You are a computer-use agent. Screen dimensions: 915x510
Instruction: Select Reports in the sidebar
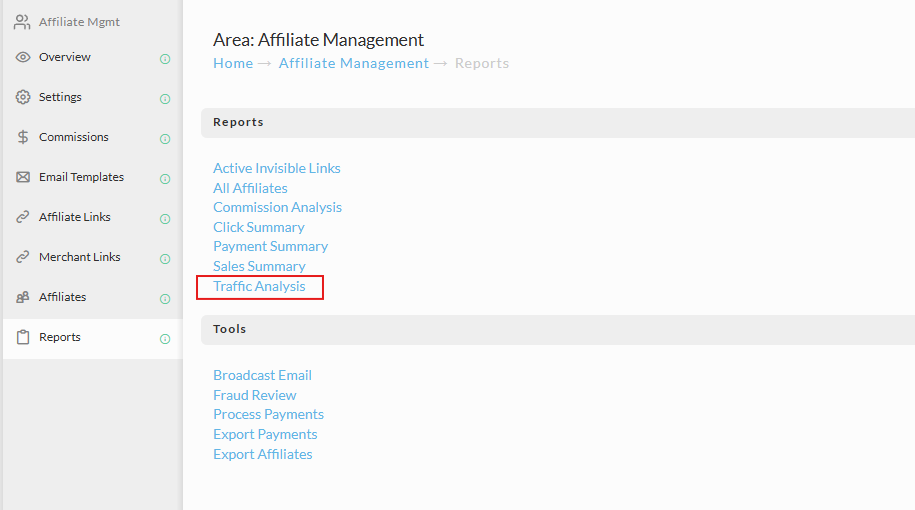[60, 337]
